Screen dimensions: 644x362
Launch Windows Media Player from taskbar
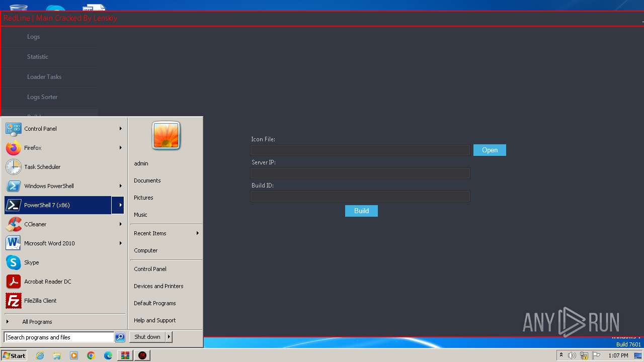coord(74,355)
